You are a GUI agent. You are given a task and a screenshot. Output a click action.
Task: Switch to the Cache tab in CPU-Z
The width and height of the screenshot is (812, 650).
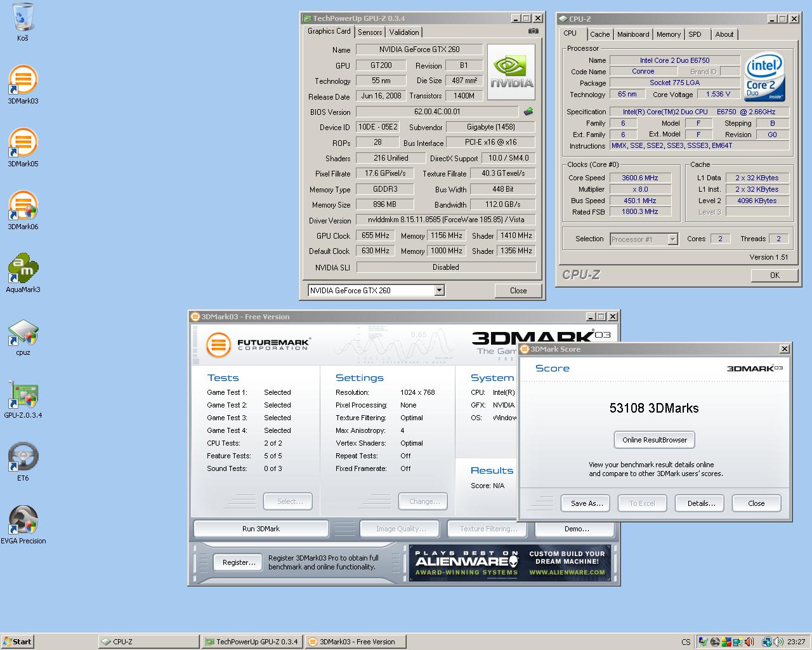click(599, 34)
